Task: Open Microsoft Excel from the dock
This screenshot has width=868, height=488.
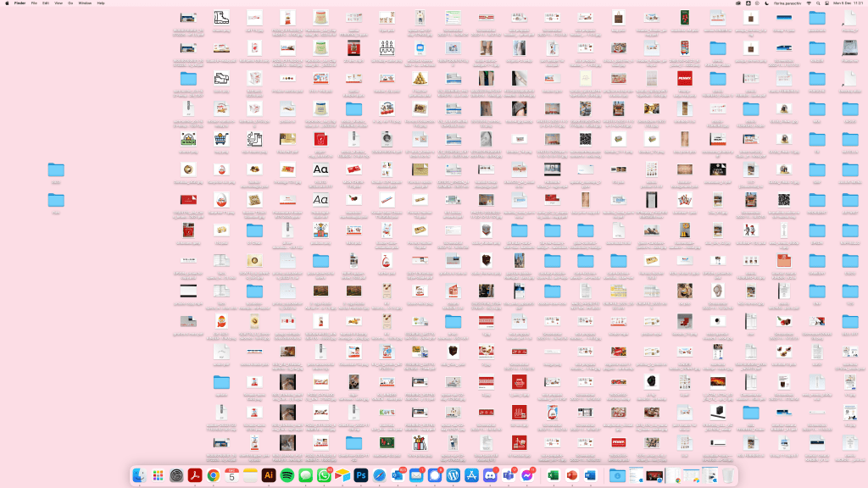Action: click(554, 476)
